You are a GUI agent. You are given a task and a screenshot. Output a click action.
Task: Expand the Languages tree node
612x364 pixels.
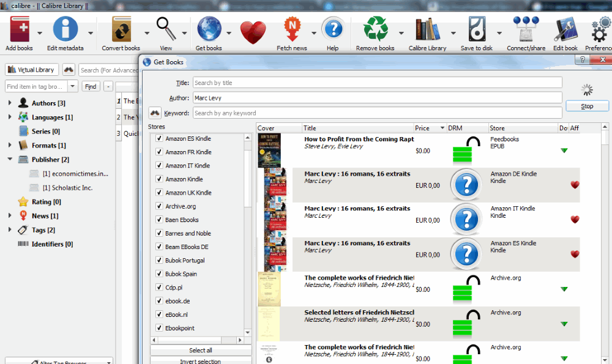[10, 117]
